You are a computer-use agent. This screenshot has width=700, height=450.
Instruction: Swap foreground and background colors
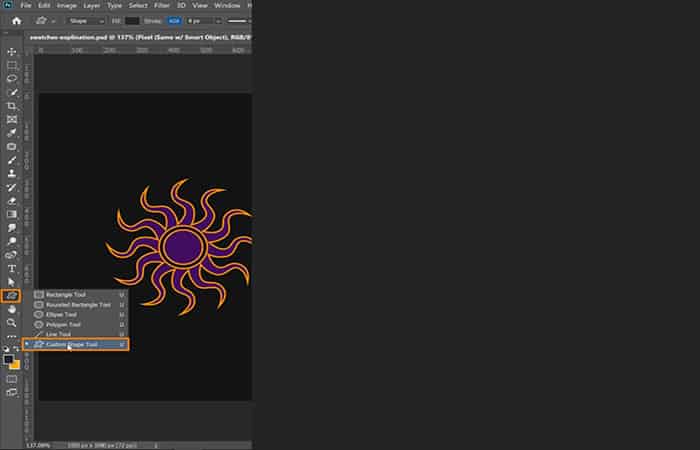coord(17,349)
